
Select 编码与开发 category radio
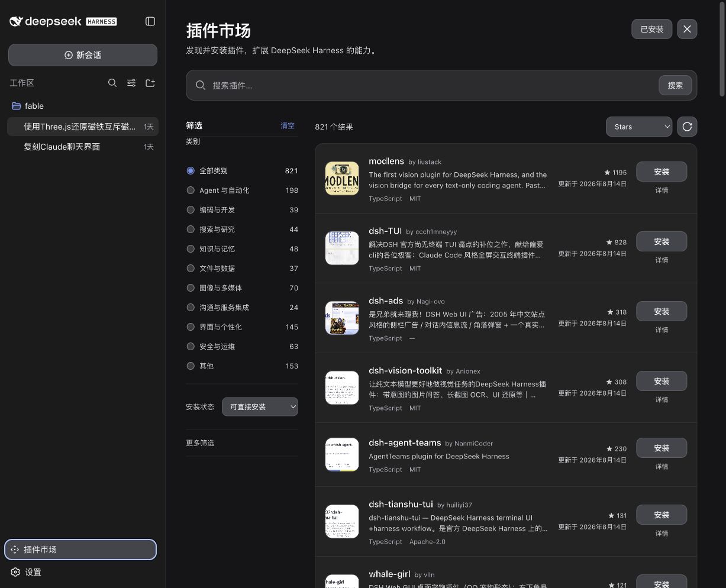pyautogui.click(x=191, y=209)
